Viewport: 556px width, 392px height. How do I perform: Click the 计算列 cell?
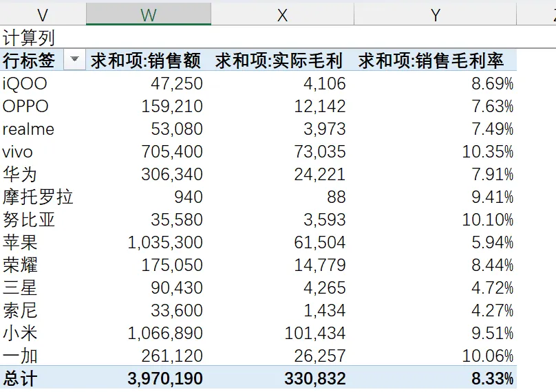pos(29,38)
